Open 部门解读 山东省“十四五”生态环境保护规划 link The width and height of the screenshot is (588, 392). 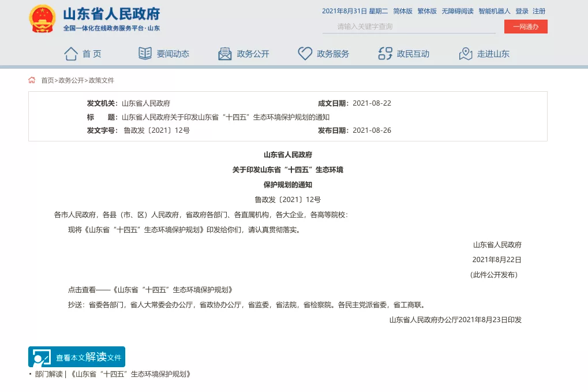click(113, 374)
